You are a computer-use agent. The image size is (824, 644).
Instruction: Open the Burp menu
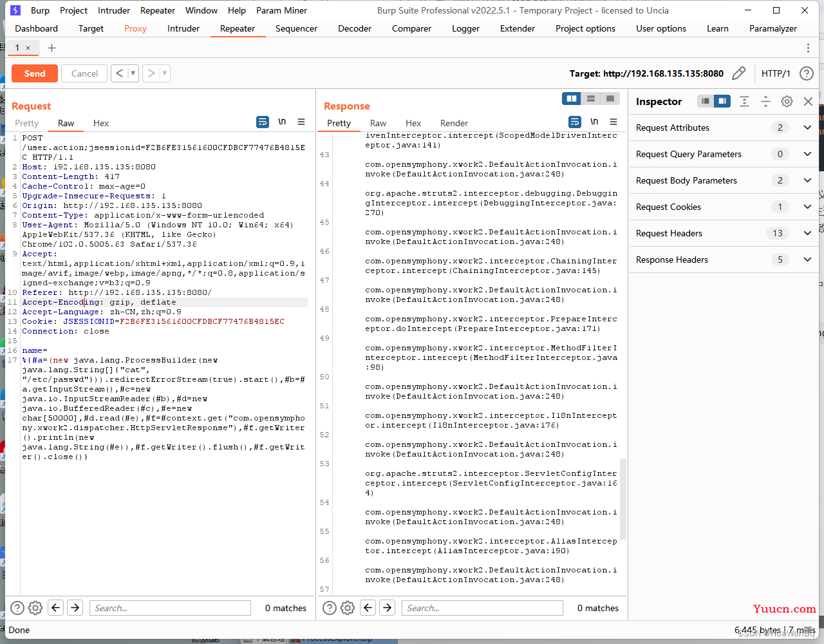40,10
